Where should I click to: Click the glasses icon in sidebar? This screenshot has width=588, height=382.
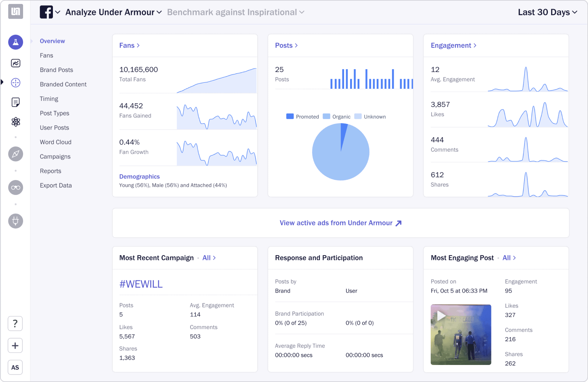coord(16,187)
